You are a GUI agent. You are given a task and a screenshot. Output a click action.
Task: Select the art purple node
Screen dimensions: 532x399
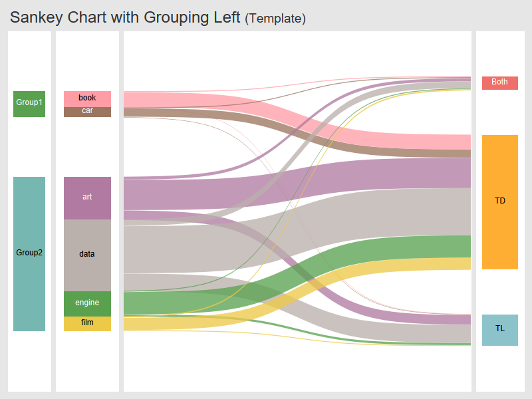(x=87, y=197)
